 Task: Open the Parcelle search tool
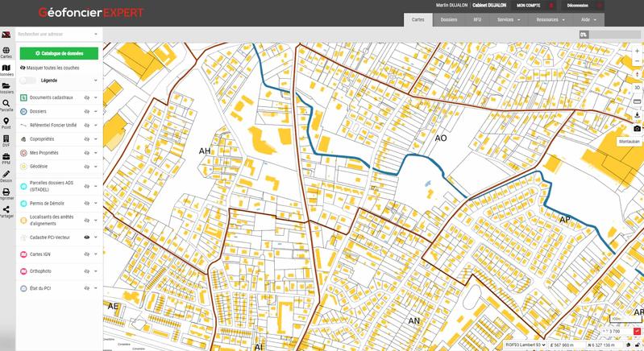click(x=6, y=105)
